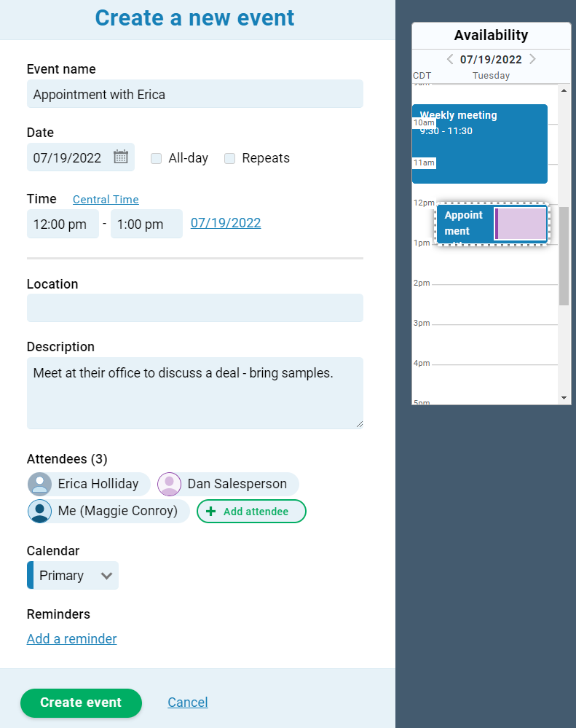Click the 3pm time slot label
This screenshot has width=576, height=728.
click(422, 323)
